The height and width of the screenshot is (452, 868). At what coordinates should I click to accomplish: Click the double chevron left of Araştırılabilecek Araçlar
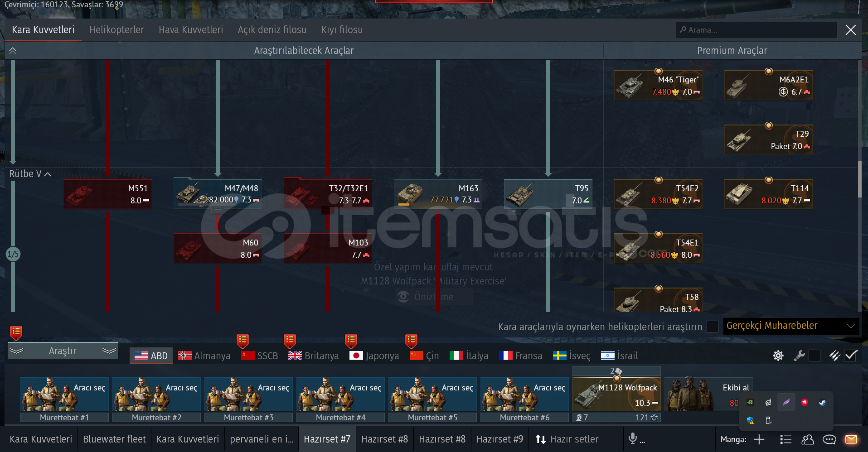point(13,51)
